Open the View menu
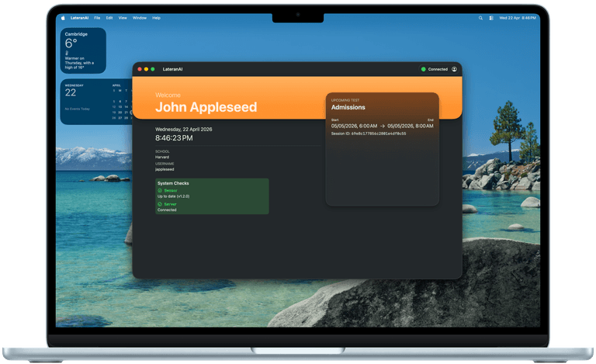This screenshot has height=364, width=596. tap(123, 18)
